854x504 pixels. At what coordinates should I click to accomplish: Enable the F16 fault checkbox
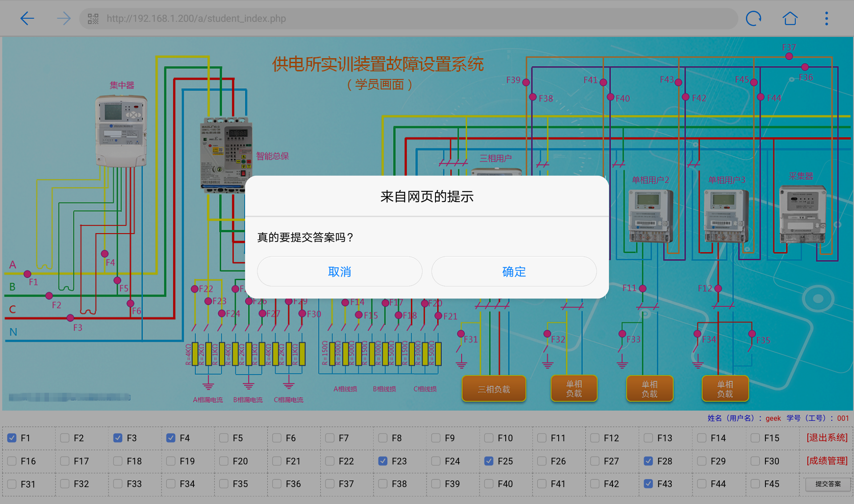(12, 461)
